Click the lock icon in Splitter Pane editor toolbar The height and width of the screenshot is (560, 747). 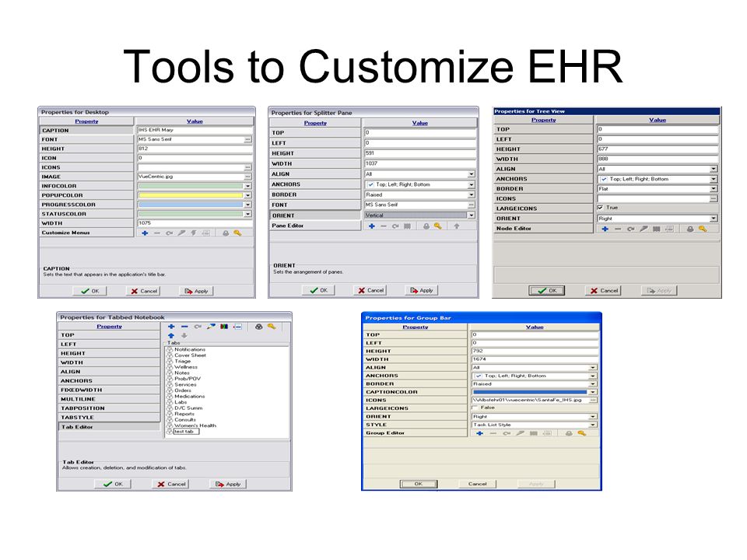pyautogui.click(x=426, y=226)
